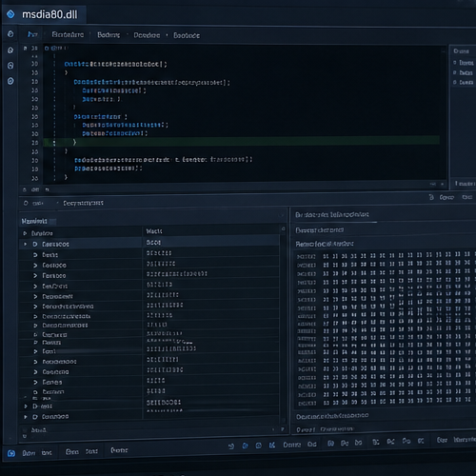Toggle the second small circle in top-right panel list
This screenshot has height=476, width=476.
(455, 72)
